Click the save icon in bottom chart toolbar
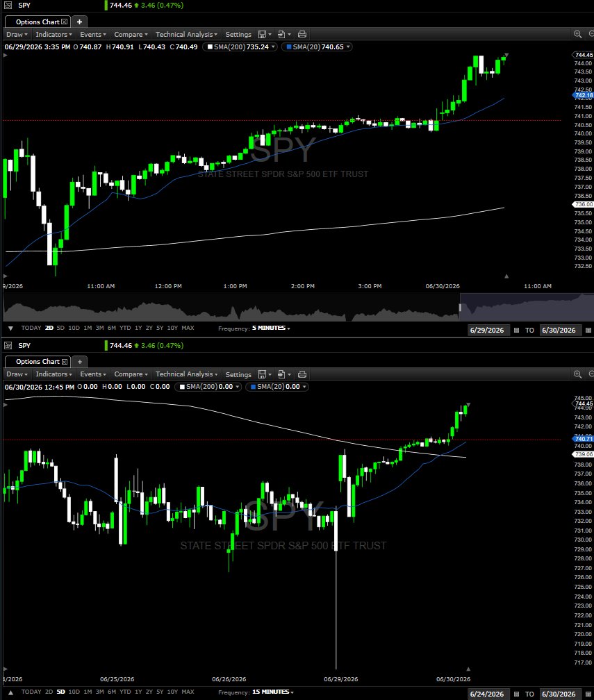594x700 pixels. (263, 374)
